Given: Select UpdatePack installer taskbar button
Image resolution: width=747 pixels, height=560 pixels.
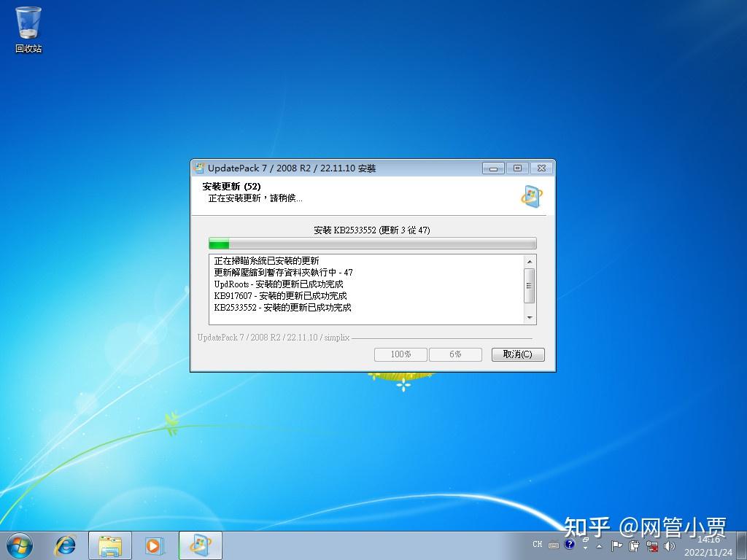Looking at the screenshot, I should pos(200,545).
